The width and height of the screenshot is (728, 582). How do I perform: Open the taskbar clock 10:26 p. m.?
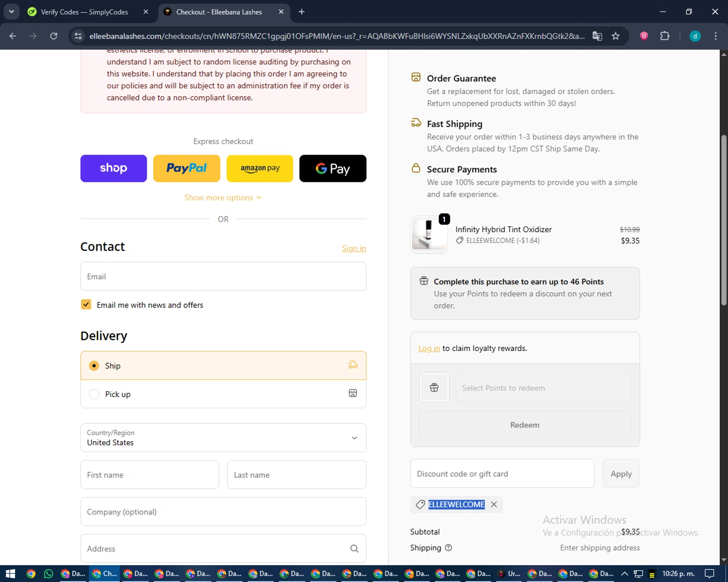678,574
